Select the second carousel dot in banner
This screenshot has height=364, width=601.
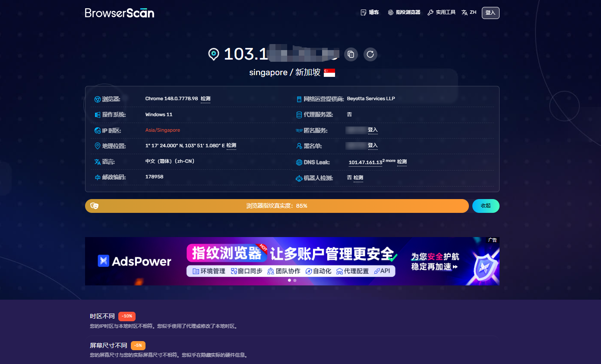pyautogui.click(x=295, y=280)
